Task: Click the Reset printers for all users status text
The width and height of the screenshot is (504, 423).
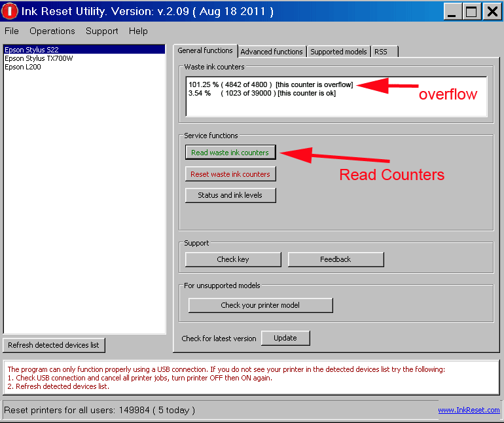Action: 99,410
